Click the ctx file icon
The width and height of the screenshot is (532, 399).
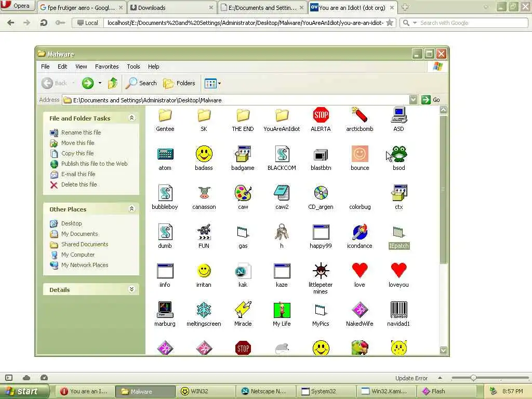(x=398, y=193)
